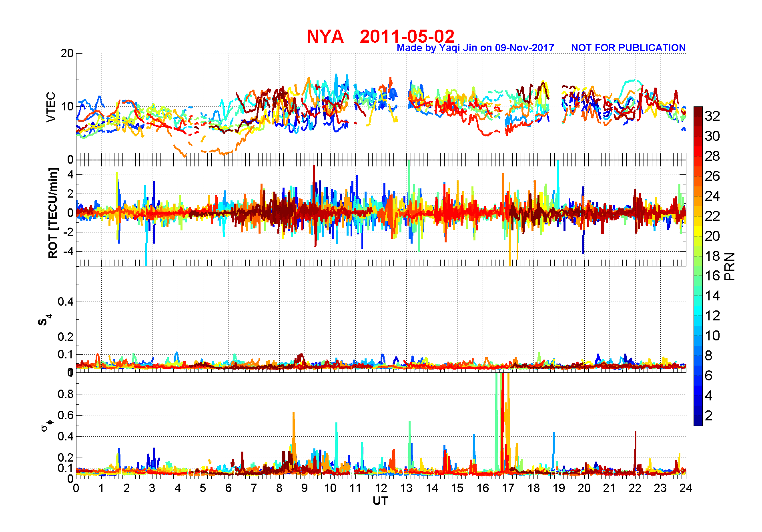Click the 'PRN' colorbar label

[730, 266]
